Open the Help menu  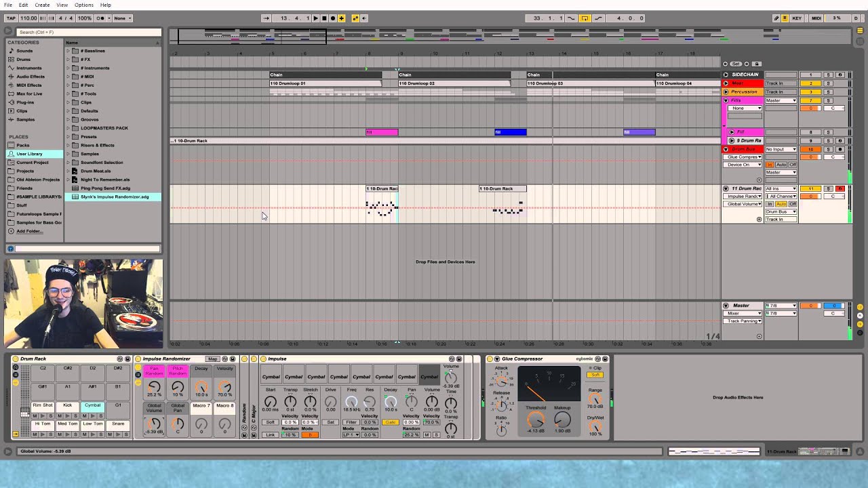[106, 5]
